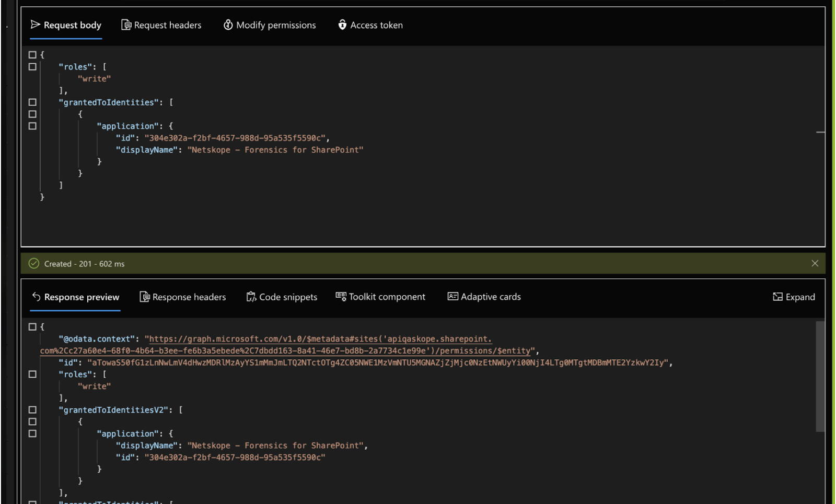Collapse the request body root brace
Image resolution: width=836 pixels, height=504 pixels.
(x=32, y=55)
